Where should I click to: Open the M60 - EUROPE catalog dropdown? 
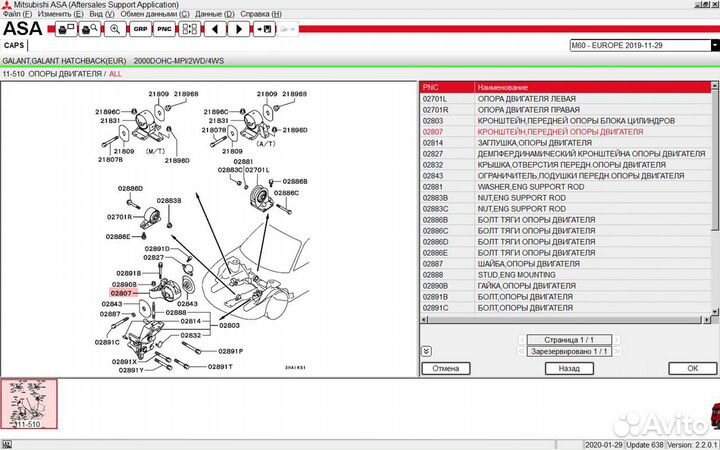[713, 45]
